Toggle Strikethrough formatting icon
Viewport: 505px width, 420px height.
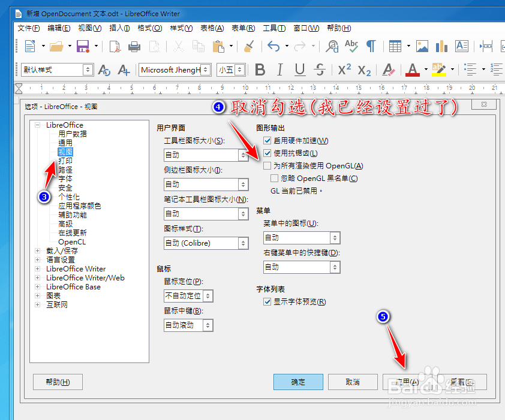[320, 70]
